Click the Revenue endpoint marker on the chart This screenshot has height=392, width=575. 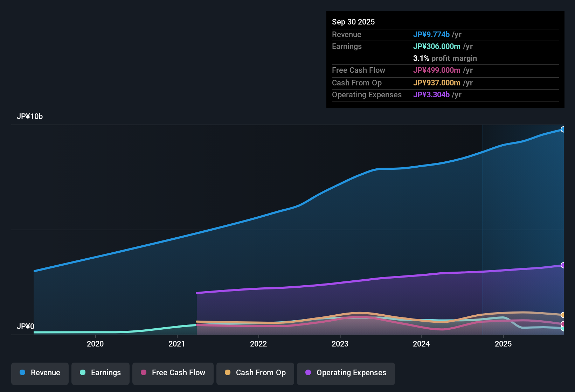[563, 129]
